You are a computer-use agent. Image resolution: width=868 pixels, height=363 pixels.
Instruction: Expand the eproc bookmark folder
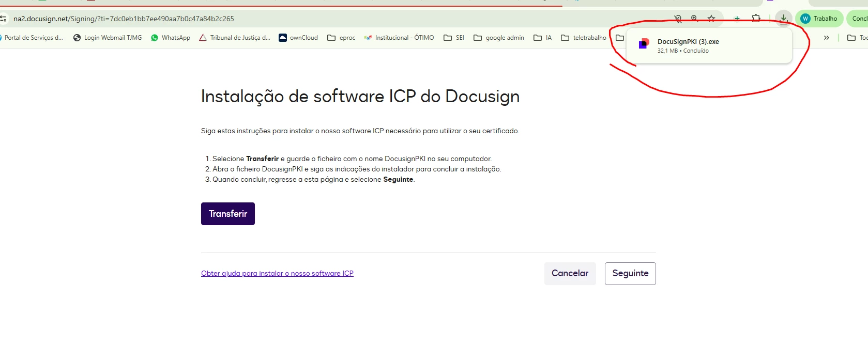click(x=341, y=38)
